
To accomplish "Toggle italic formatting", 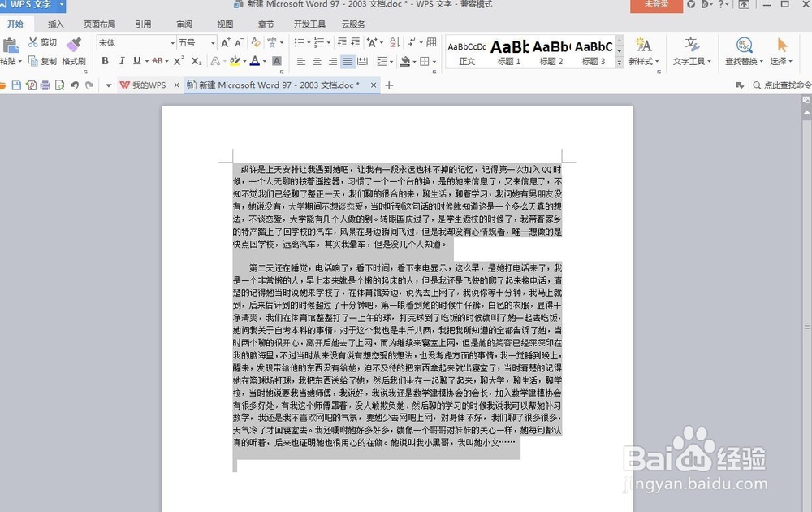I will pyautogui.click(x=122, y=61).
